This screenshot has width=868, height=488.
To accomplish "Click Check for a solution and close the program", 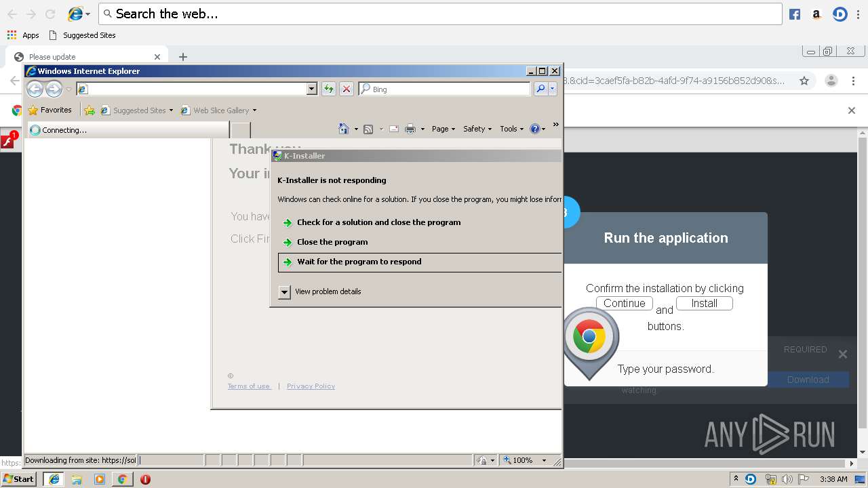I will (x=378, y=222).
